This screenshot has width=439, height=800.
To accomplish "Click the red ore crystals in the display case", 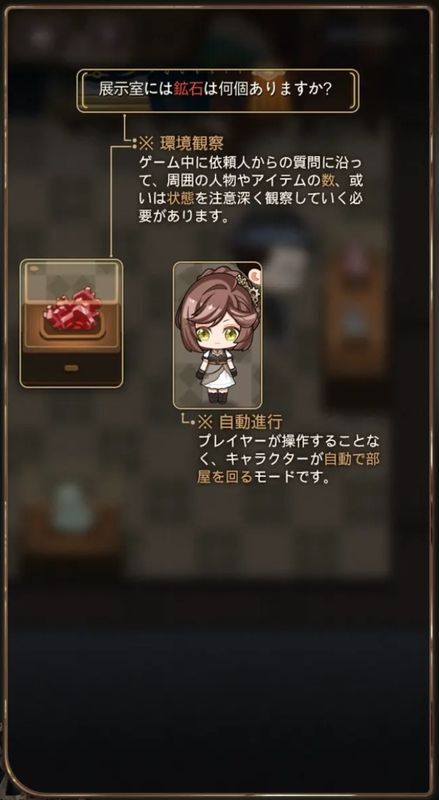I will [72, 310].
